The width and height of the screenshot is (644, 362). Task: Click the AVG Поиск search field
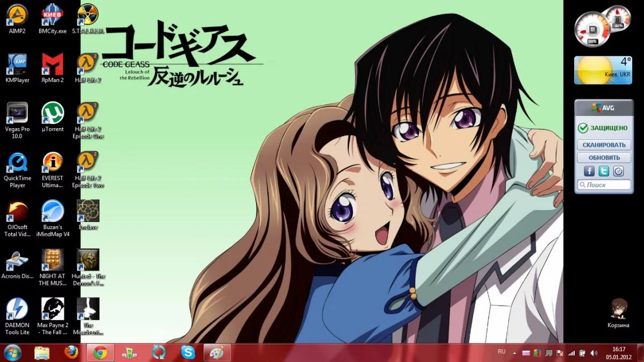604,185
